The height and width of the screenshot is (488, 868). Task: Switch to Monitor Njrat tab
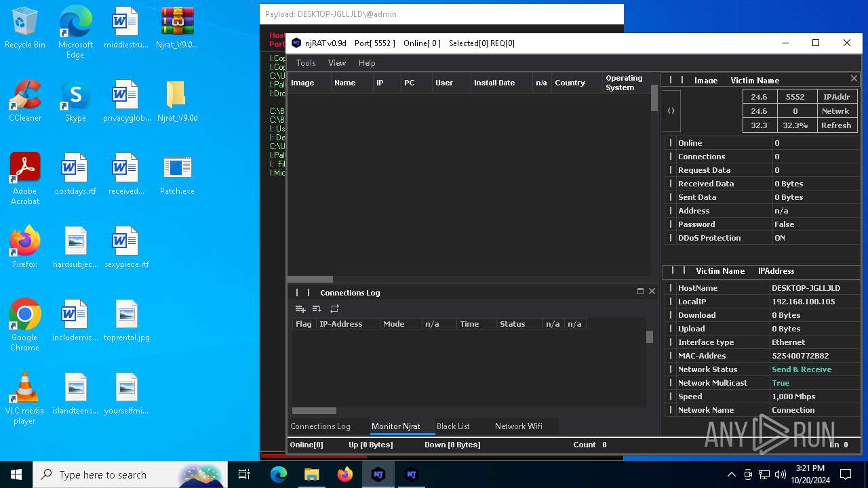[396, 426]
